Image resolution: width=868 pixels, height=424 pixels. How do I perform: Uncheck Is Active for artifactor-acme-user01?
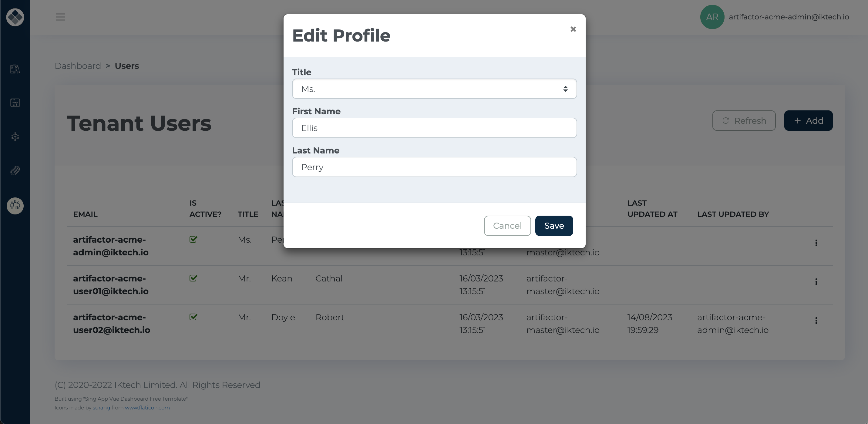[193, 278]
